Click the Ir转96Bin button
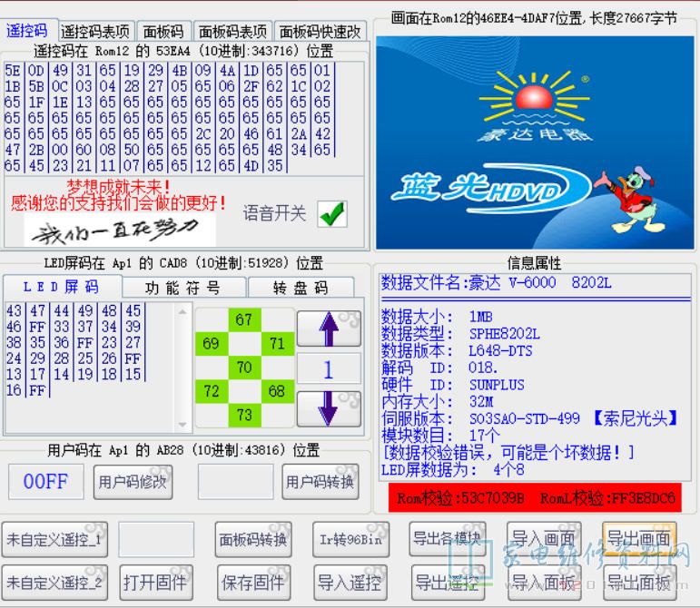This screenshot has height=608, width=700. [350, 540]
